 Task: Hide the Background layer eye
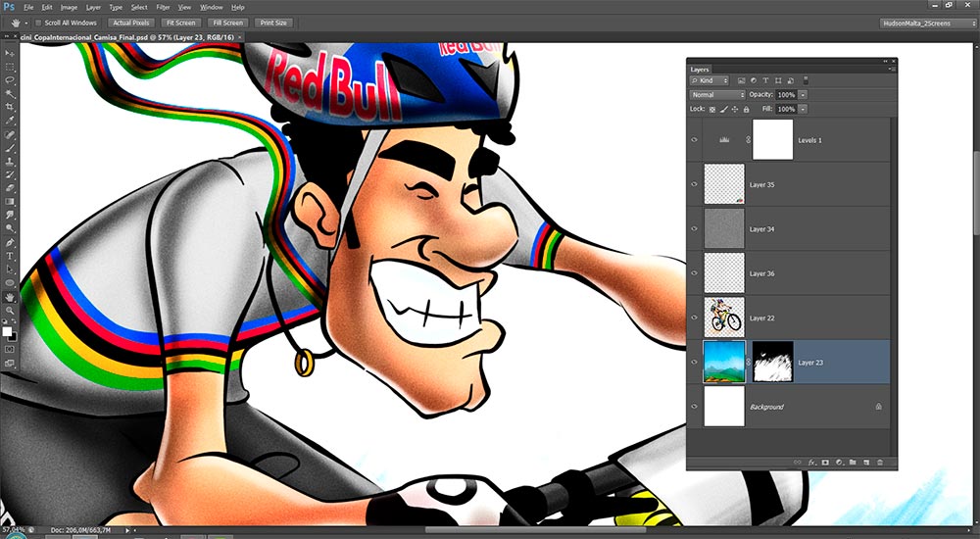coord(694,407)
